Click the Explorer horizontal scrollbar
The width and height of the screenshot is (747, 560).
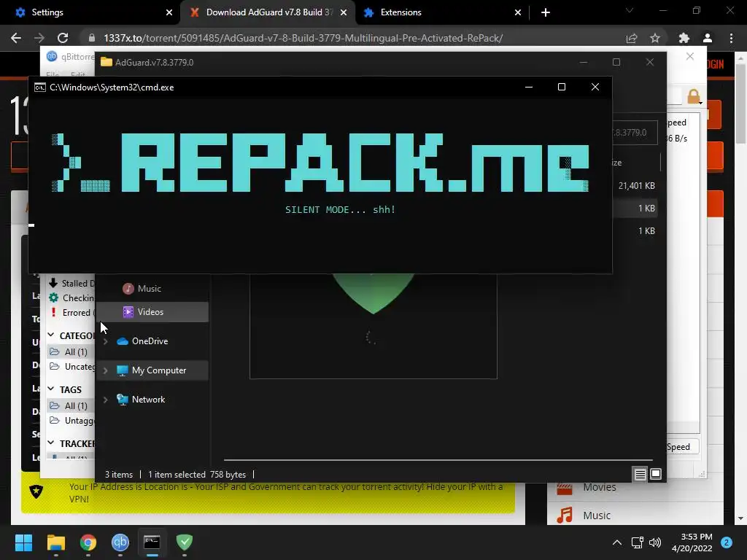pos(438,460)
